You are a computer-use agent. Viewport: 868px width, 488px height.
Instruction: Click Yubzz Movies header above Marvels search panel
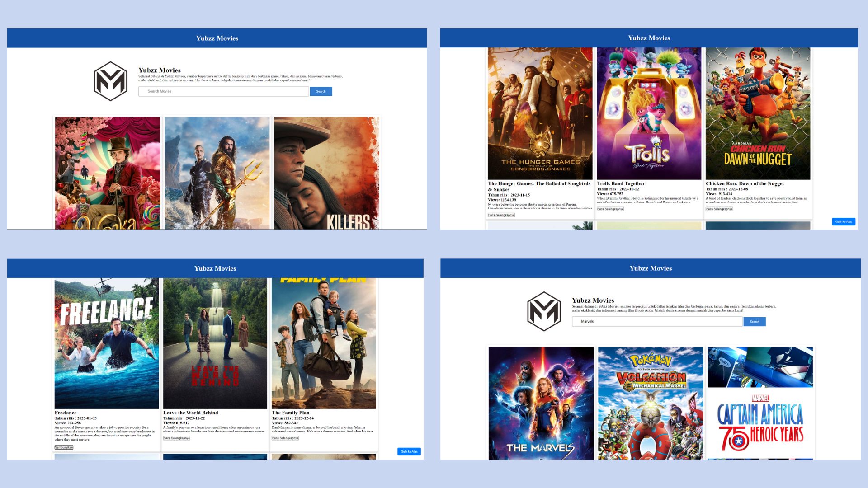651,268
